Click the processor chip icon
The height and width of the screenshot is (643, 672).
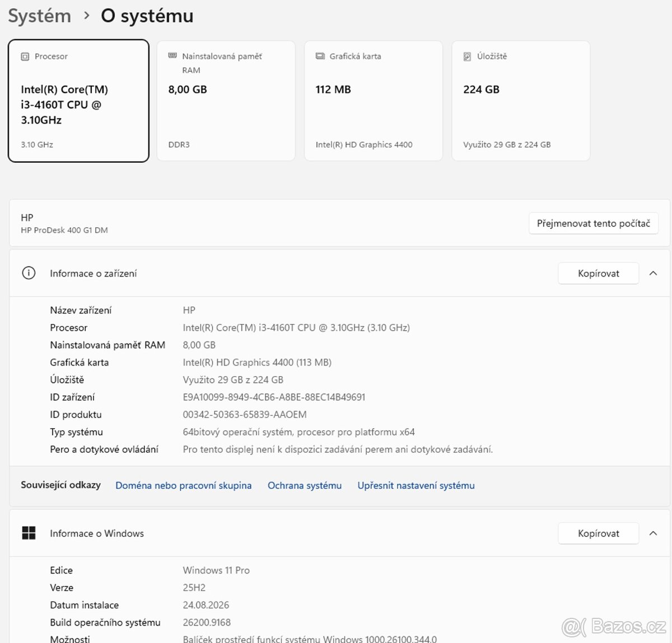(x=25, y=57)
